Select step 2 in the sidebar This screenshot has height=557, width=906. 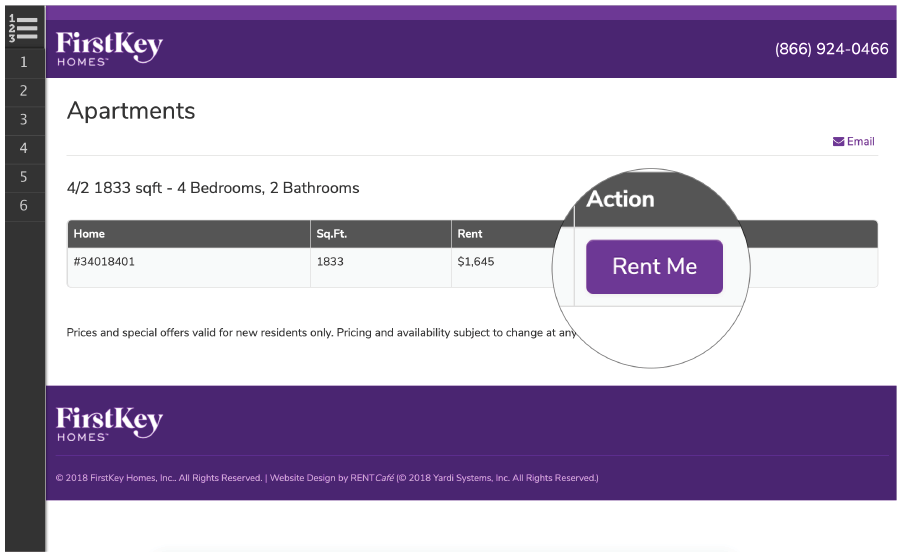24,91
